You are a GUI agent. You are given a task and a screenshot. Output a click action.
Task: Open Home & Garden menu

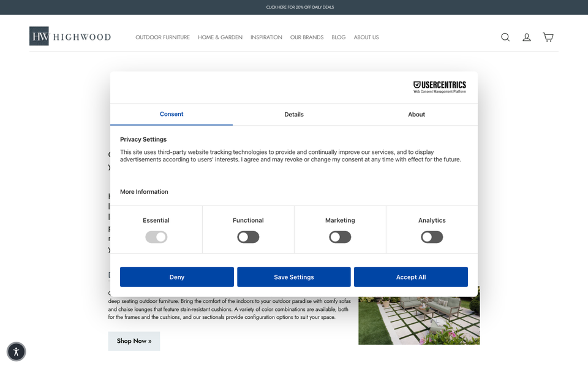tap(220, 37)
